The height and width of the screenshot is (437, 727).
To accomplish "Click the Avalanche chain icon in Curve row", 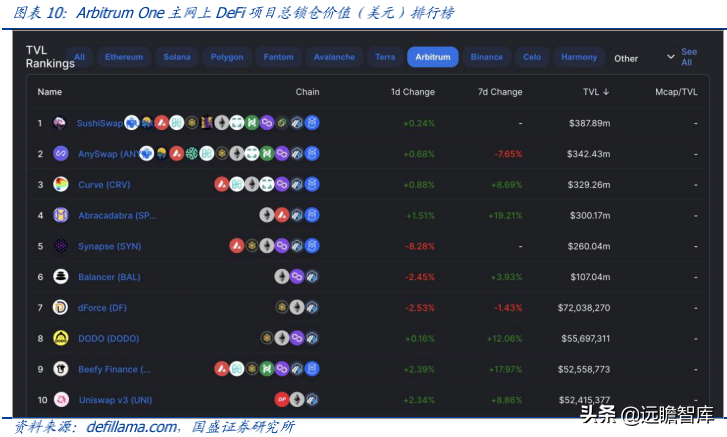I will click(222, 184).
